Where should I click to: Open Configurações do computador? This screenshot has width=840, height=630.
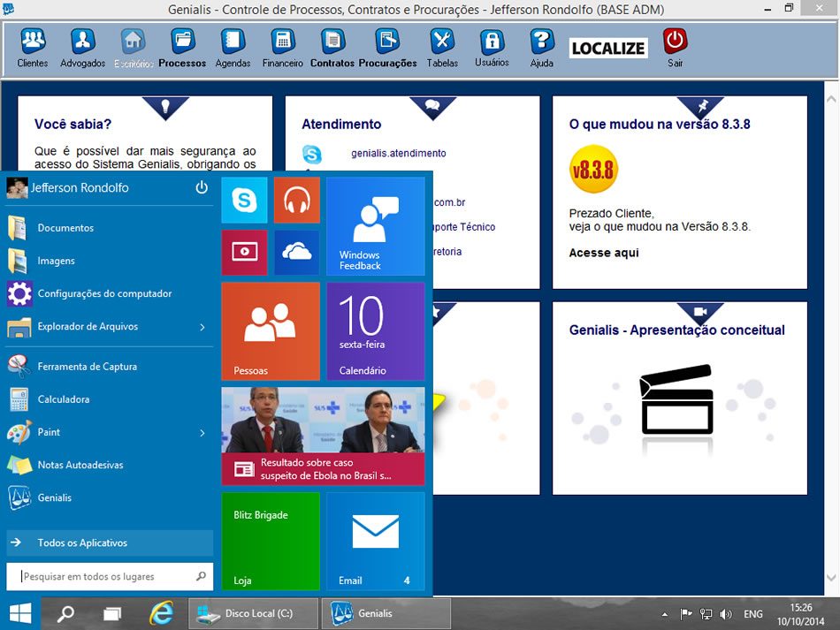[x=110, y=293]
